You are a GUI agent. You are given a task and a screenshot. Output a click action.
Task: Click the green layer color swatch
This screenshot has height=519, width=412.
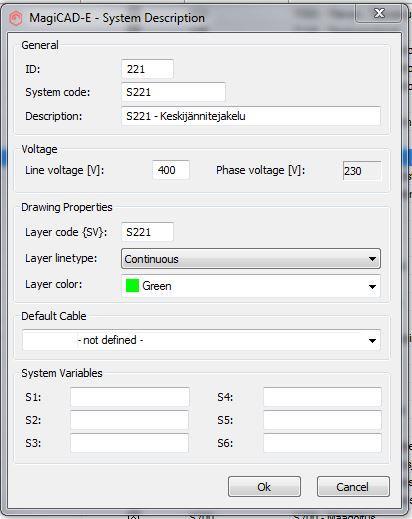coord(132,286)
